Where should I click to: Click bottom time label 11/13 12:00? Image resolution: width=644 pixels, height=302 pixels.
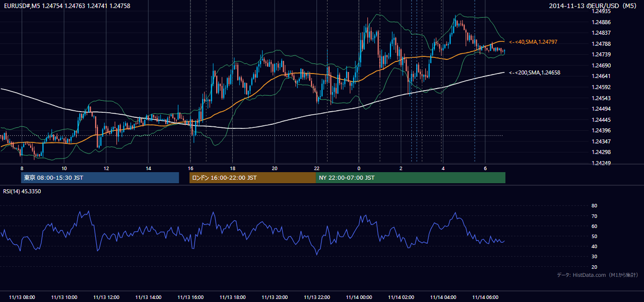(x=106, y=297)
